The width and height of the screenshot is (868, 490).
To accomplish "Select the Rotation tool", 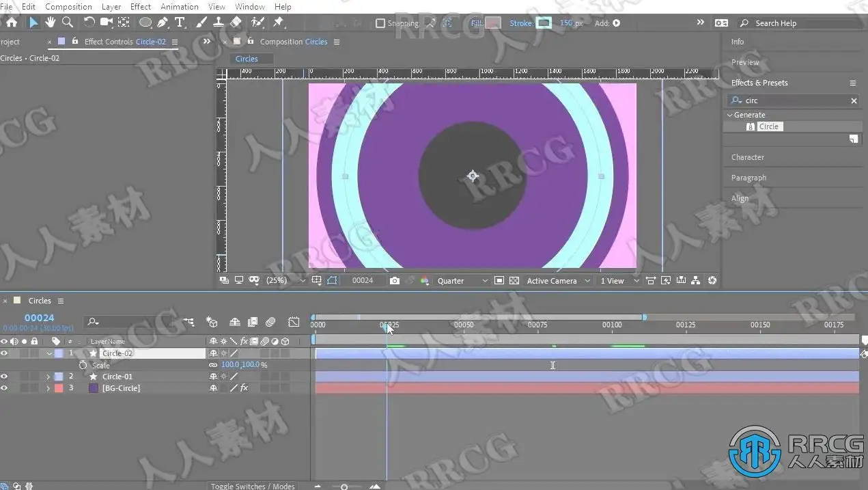I will (89, 23).
